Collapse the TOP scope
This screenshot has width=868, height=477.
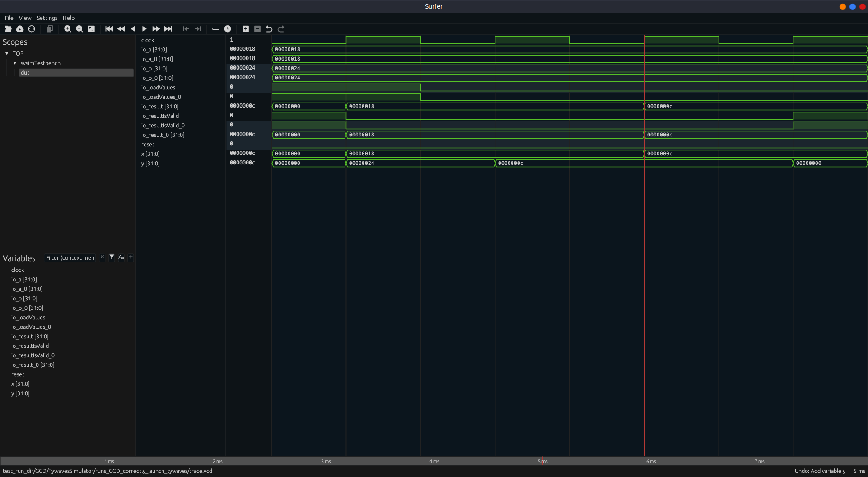[x=7, y=54]
